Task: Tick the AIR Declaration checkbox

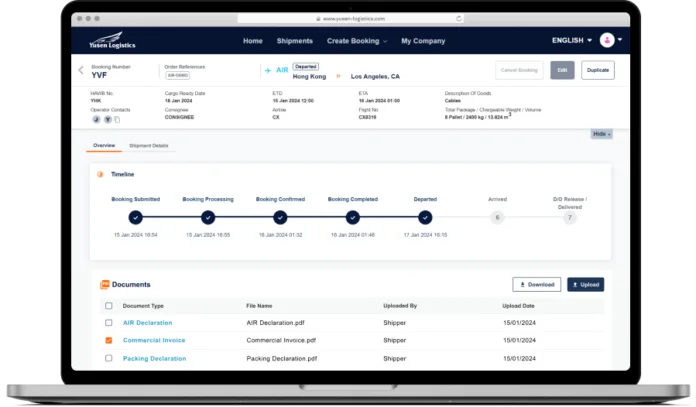Action: tap(109, 323)
